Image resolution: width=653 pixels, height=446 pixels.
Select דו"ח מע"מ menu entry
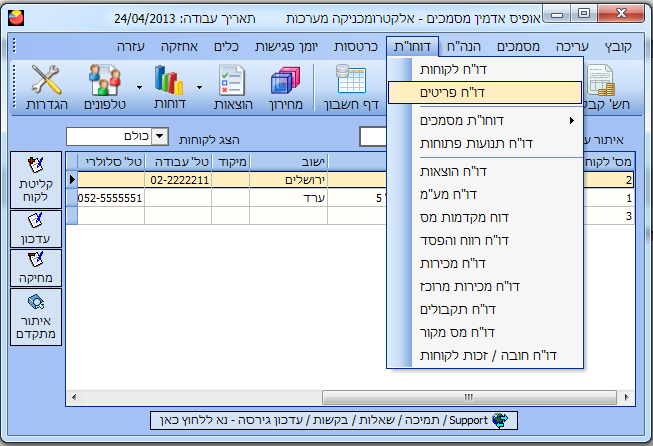coord(485,194)
